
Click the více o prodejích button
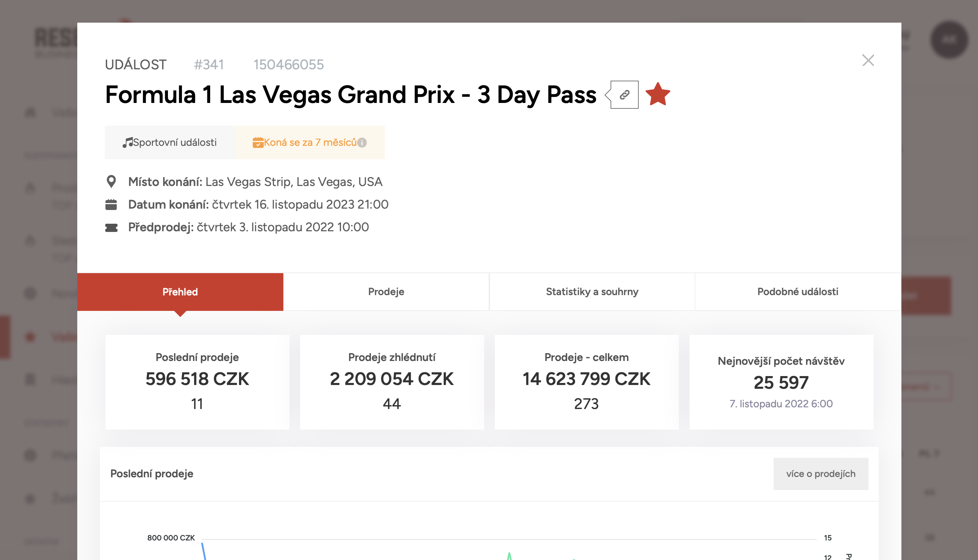pos(821,474)
